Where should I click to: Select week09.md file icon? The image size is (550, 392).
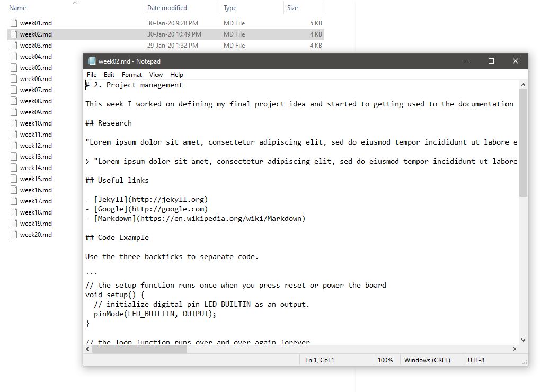(x=14, y=112)
